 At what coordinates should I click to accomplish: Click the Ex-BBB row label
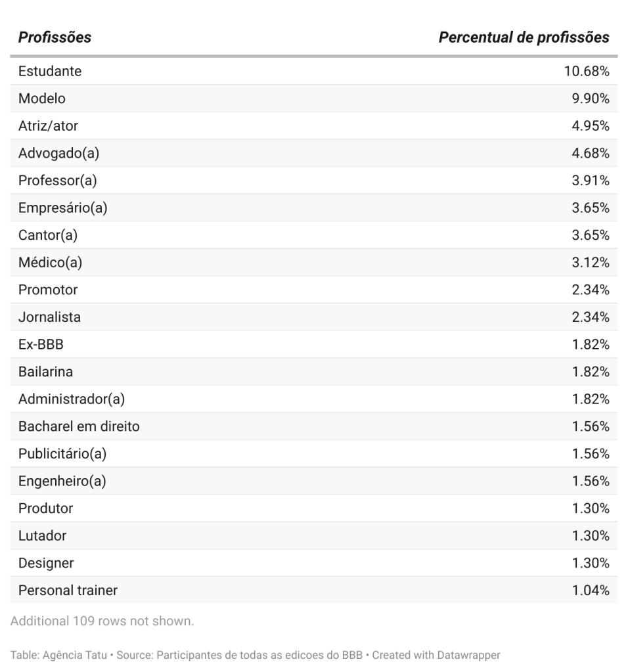[x=41, y=345]
